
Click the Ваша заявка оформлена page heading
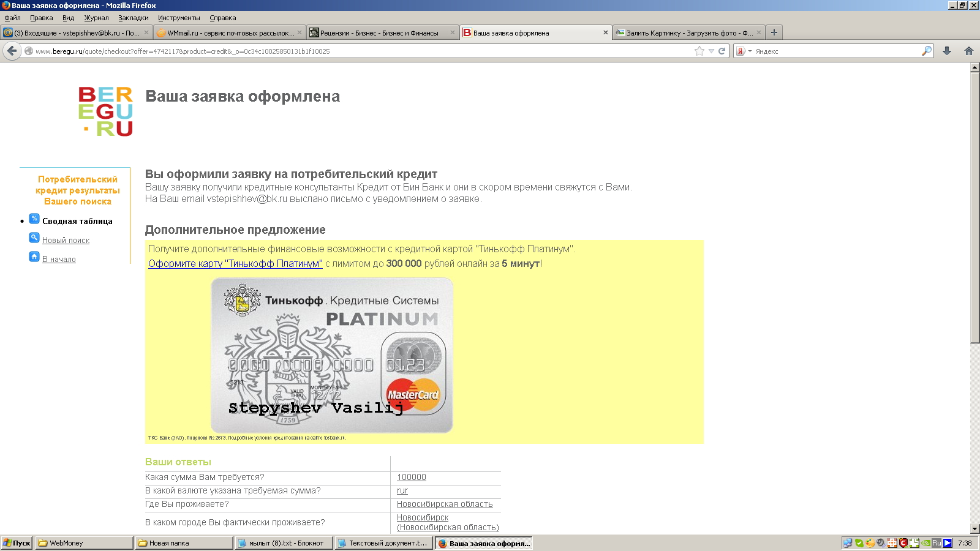(x=243, y=97)
